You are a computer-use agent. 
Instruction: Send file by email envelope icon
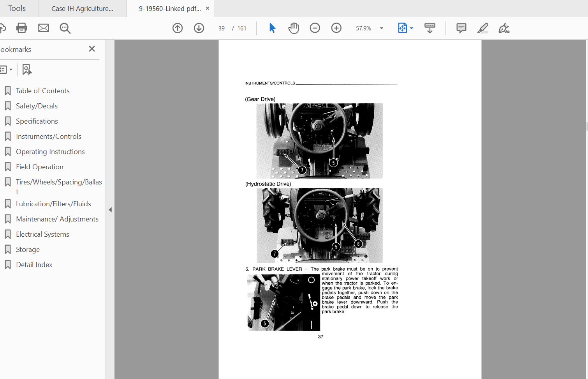pyautogui.click(x=44, y=28)
